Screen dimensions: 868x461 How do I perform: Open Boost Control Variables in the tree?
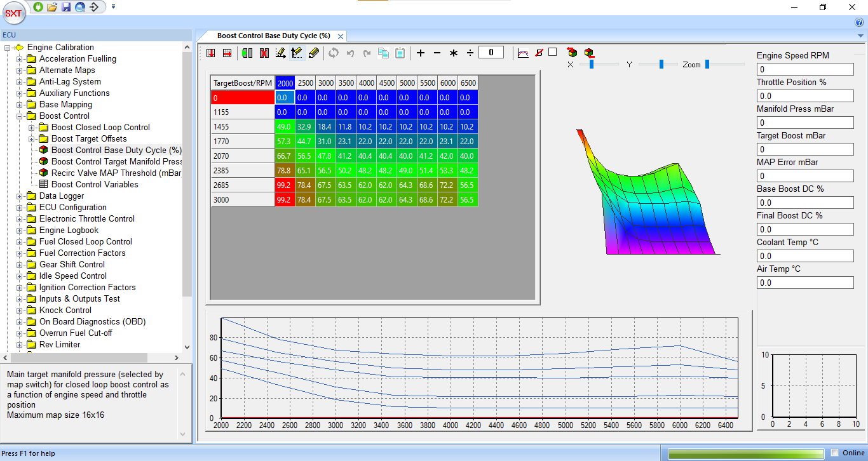pos(95,185)
